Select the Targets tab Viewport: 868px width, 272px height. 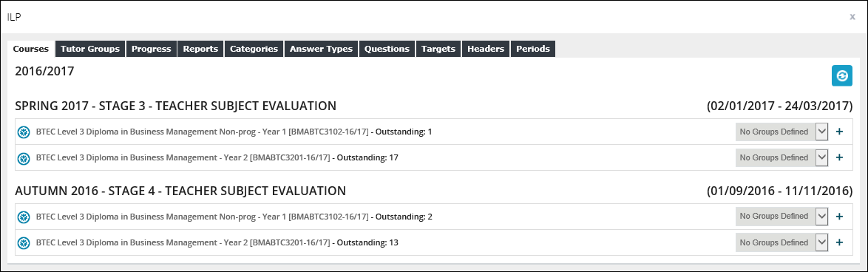coord(438,49)
